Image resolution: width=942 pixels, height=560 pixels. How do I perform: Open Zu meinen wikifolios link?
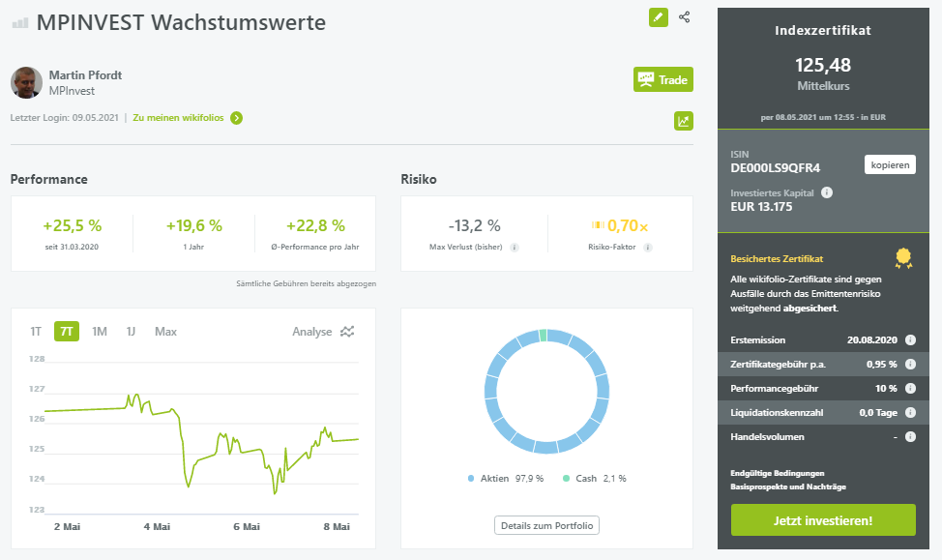pos(178,118)
